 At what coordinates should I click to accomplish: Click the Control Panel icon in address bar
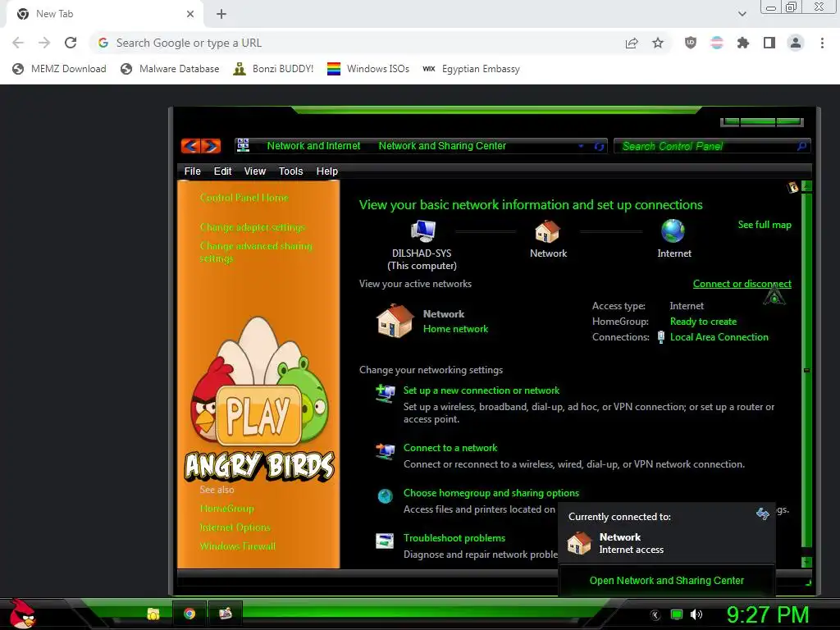tap(243, 145)
